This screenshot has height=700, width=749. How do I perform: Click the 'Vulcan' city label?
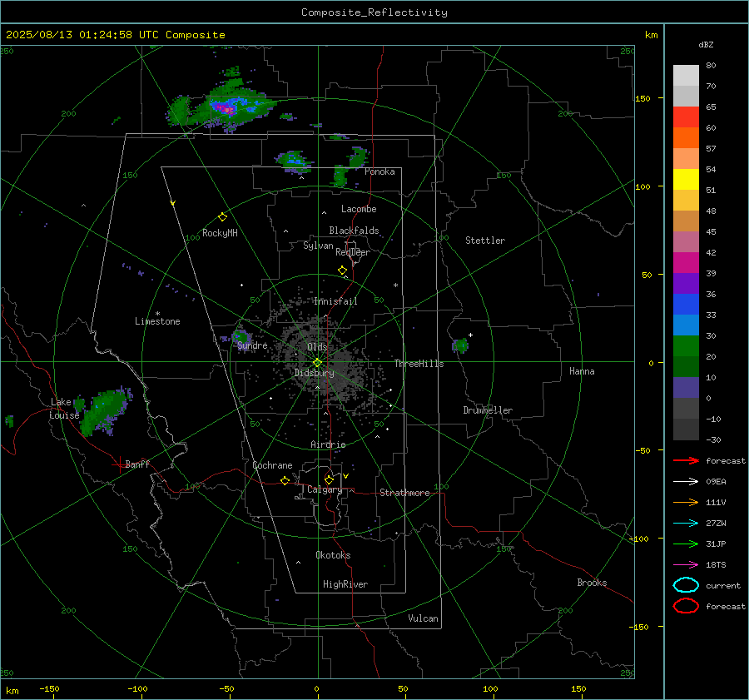click(x=423, y=618)
